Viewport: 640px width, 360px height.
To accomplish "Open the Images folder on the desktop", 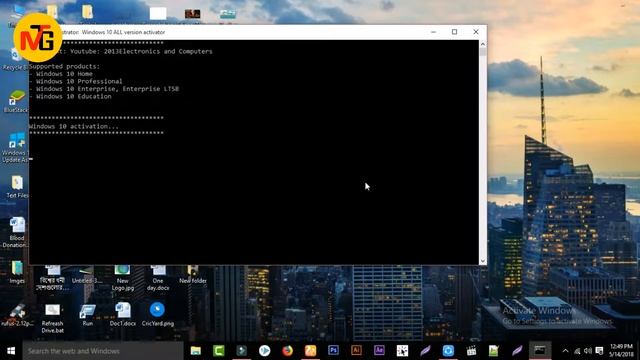I will click(17, 272).
